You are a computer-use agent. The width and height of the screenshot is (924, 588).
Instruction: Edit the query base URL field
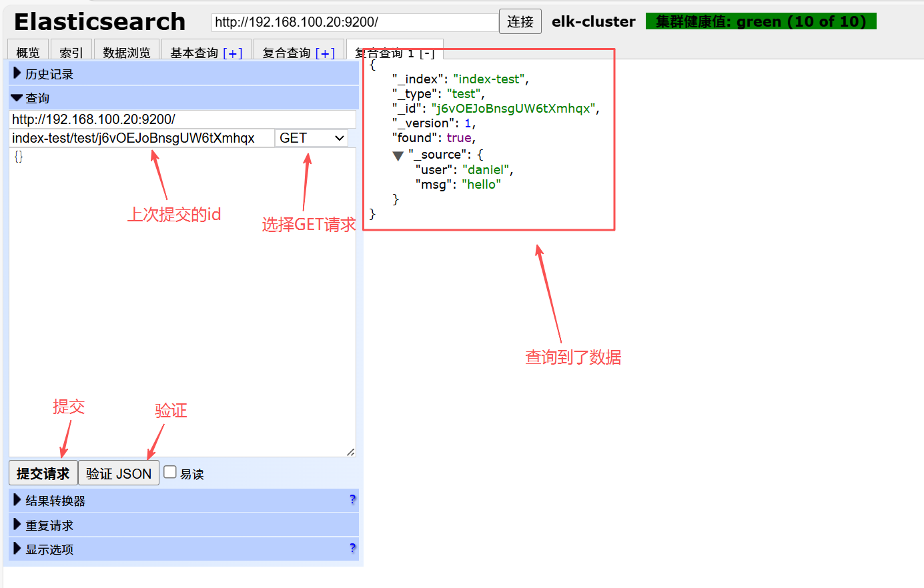click(x=183, y=119)
